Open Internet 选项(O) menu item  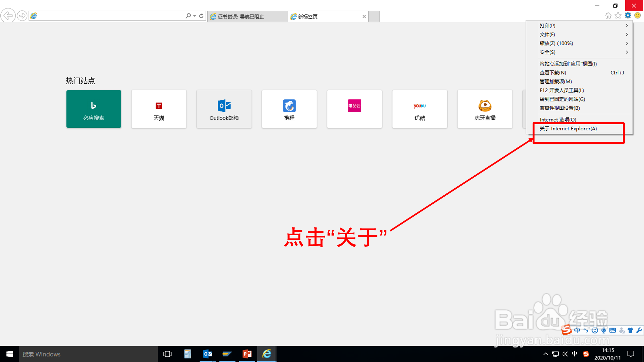[558, 120]
